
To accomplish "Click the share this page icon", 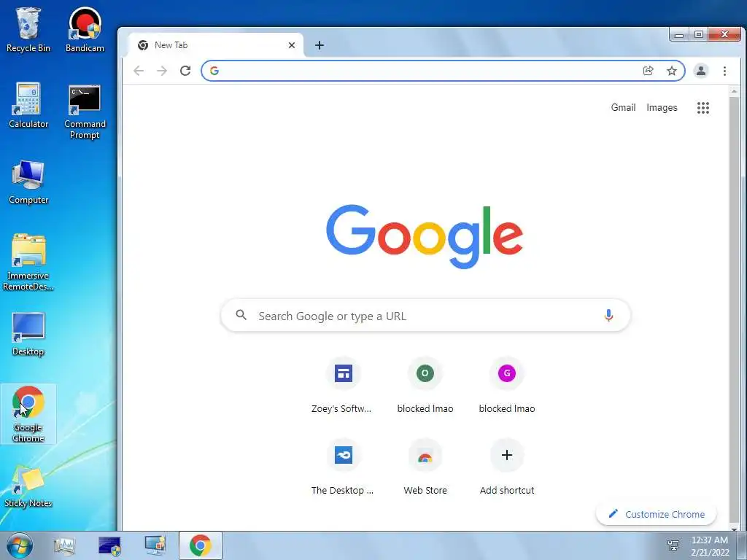I will 648,71.
